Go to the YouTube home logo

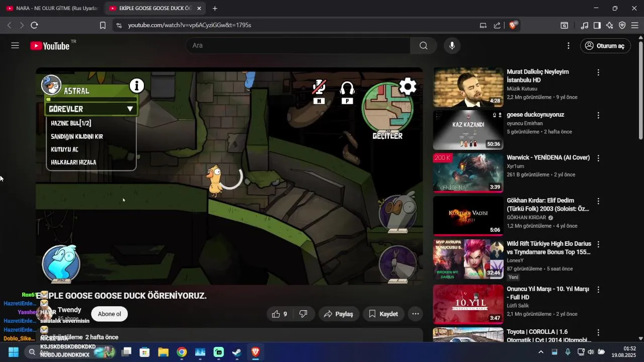coord(49,46)
